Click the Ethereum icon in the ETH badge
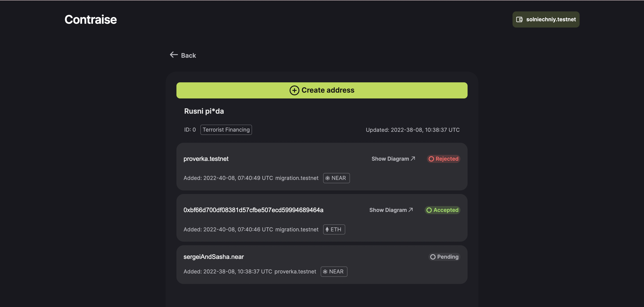 [327, 229]
